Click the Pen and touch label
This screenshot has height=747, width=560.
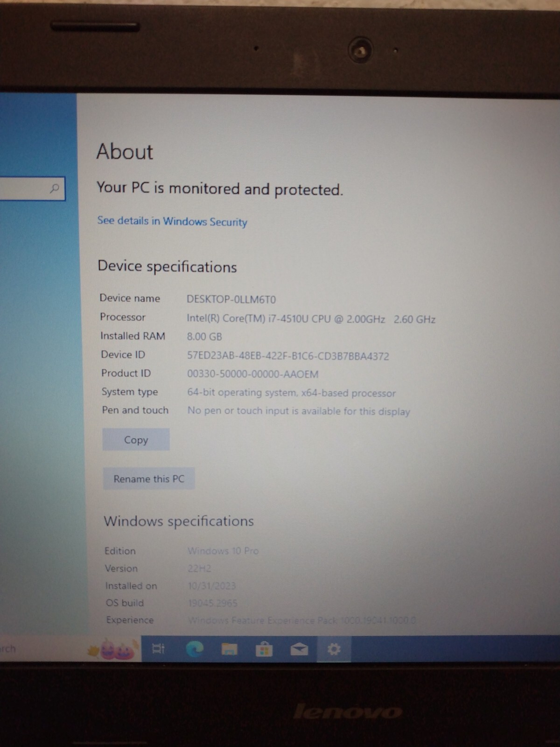point(135,410)
